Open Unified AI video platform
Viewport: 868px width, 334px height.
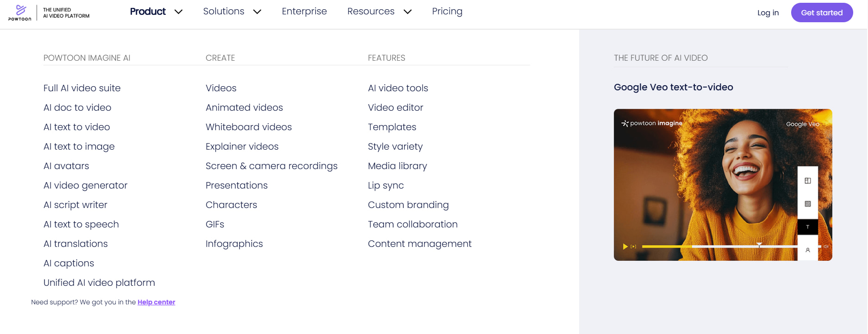click(99, 283)
